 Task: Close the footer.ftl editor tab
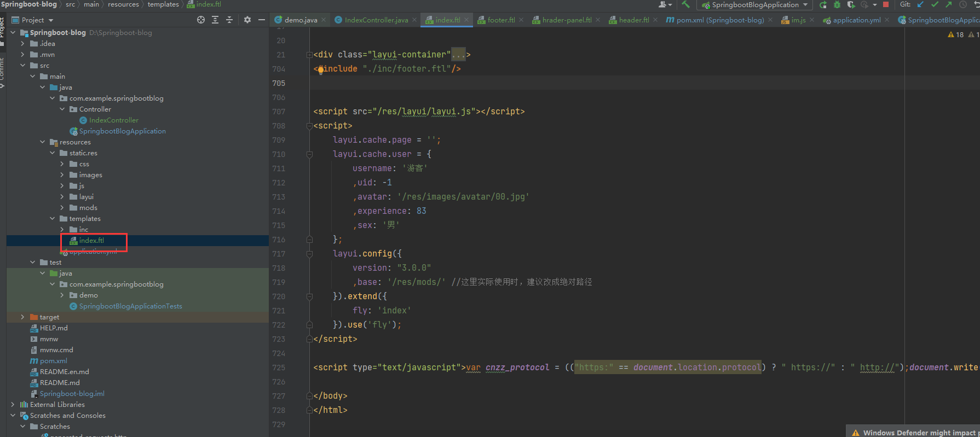[521, 20]
